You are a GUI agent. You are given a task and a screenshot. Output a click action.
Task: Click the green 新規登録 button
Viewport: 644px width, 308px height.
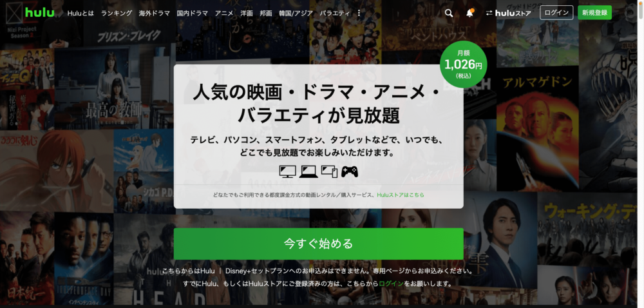coord(594,13)
